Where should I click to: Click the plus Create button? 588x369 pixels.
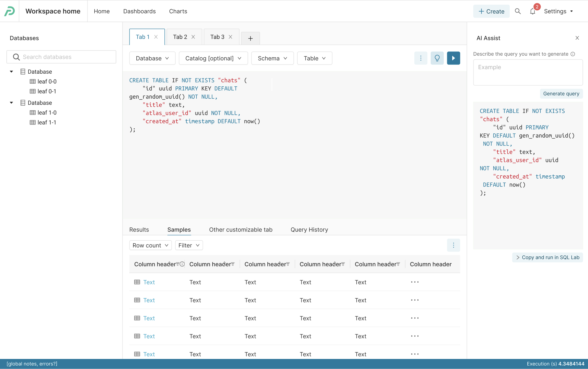tap(491, 11)
